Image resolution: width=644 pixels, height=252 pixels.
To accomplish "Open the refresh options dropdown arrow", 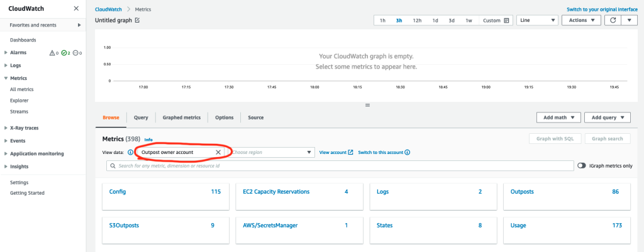I will (x=629, y=20).
